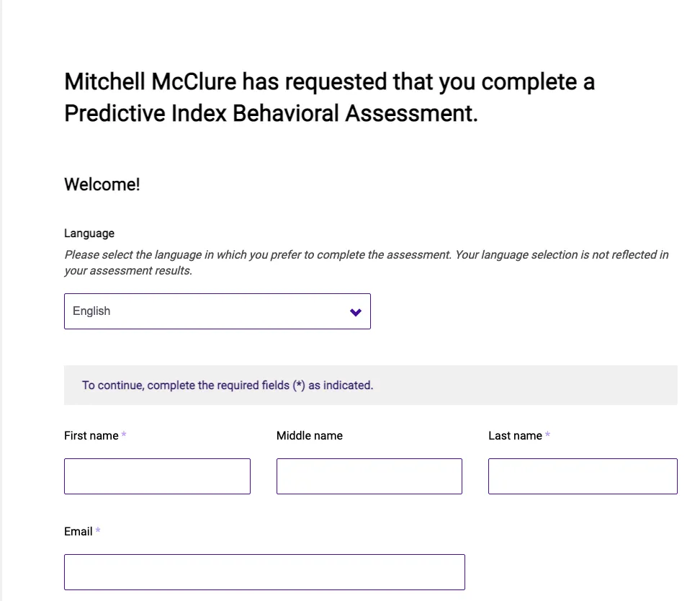The height and width of the screenshot is (601, 700).
Task: Click the 'To continue, complete the required fields' banner
Action: click(x=227, y=386)
